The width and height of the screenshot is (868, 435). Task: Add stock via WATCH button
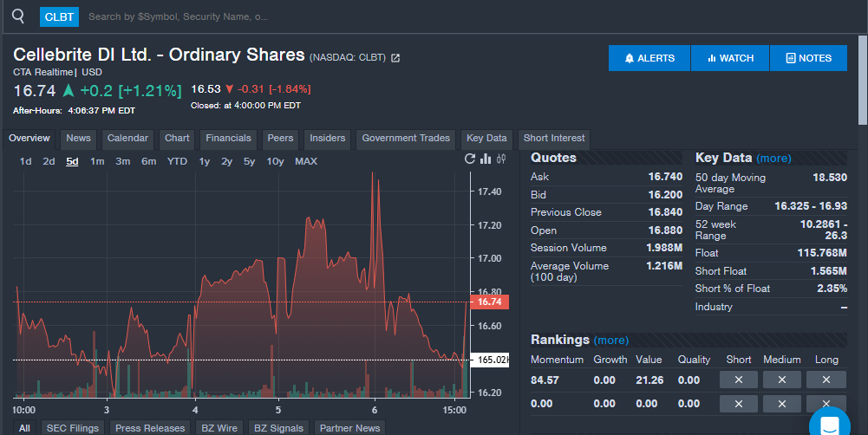730,58
